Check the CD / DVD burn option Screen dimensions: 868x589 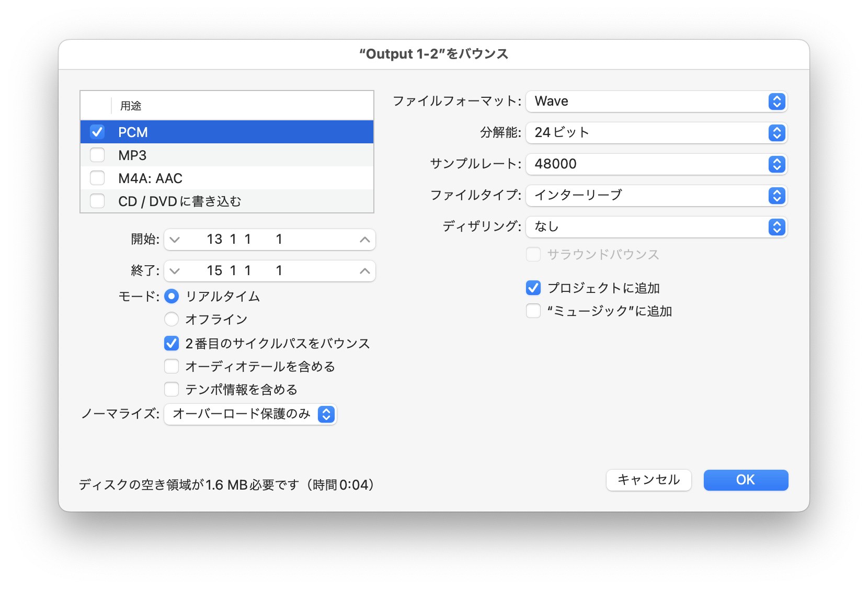pos(98,201)
